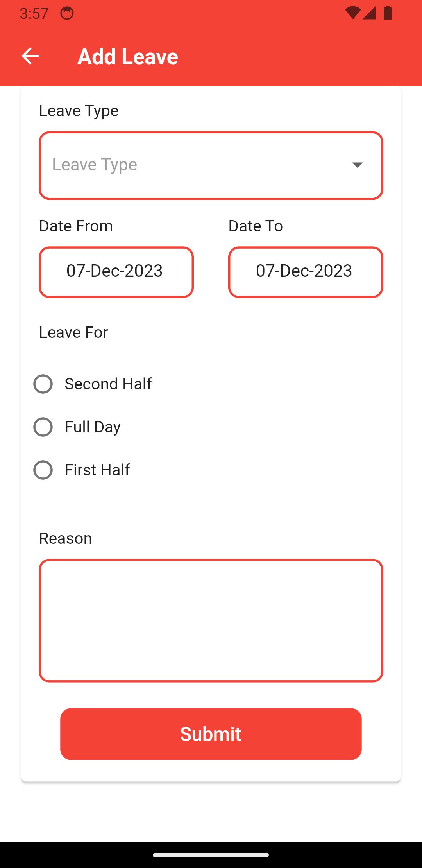422x868 pixels.
Task: Tap the Add Leave header title
Action: coord(128,56)
